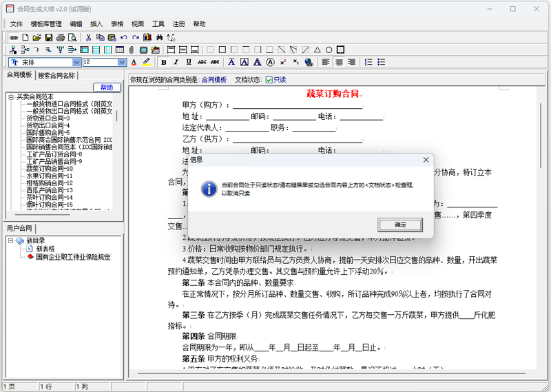Toggle Italic formatting button
This screenshot has height=392, width=551.
tap(176, 62)
